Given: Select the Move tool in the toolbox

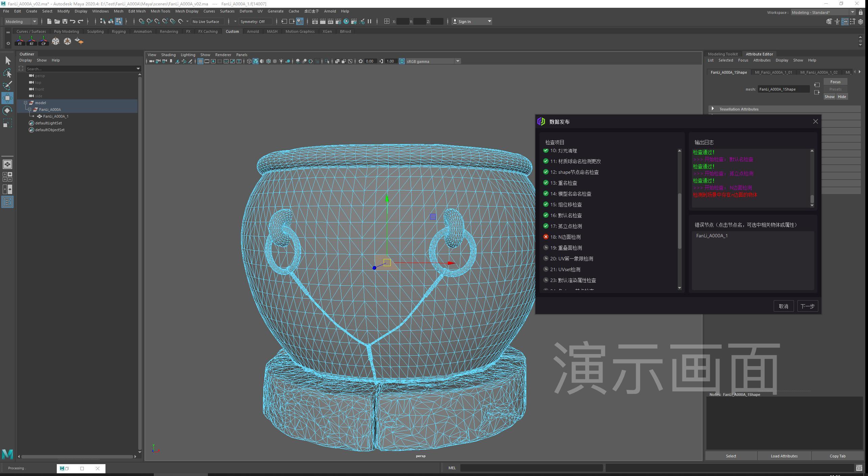Looking at the screenshot, I should coord(7,98).
